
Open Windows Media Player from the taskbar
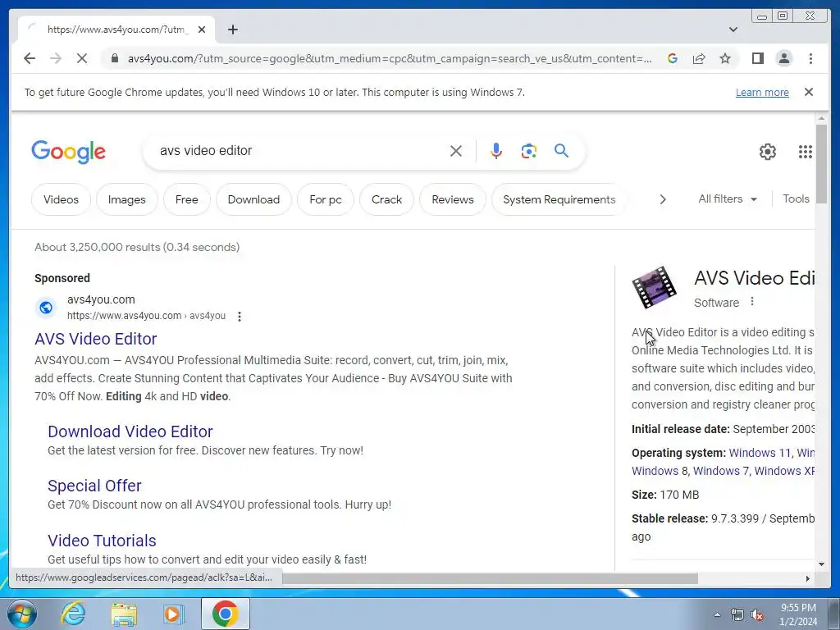point(173,614)
